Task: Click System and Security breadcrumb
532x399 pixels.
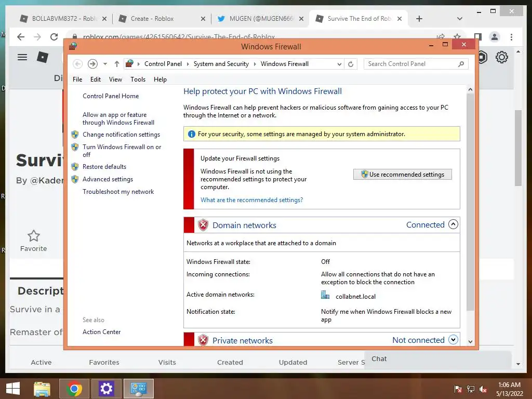Action: 221,64
